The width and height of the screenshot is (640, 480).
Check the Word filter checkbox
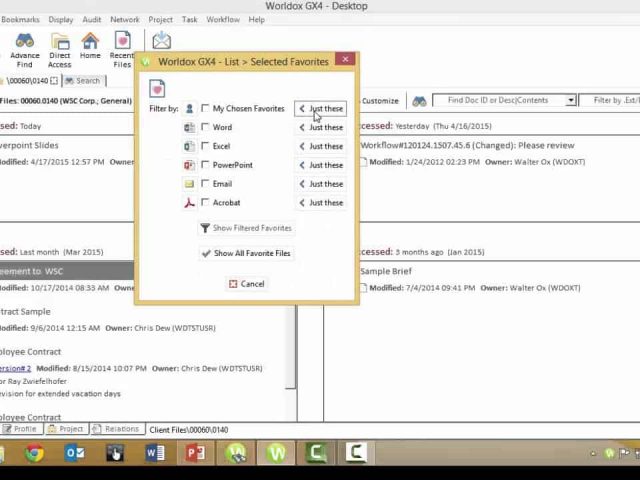coord(205,127)
